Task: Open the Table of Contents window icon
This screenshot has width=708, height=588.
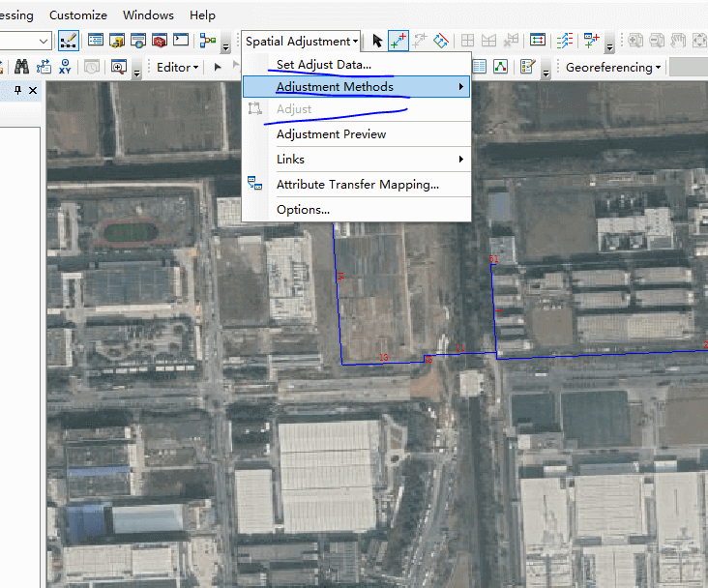Action: (96, 41)
